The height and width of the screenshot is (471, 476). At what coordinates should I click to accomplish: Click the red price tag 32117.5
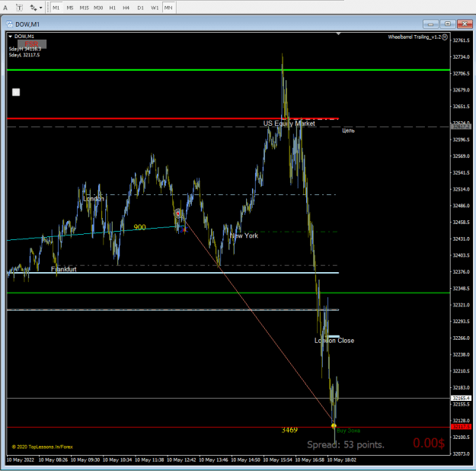[461, 427]
